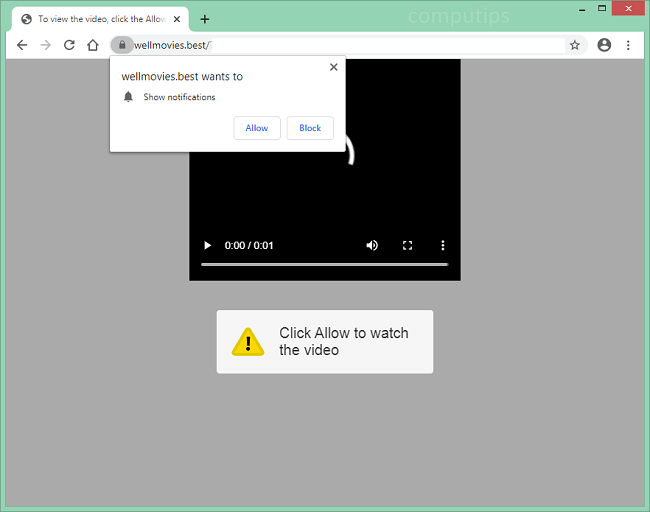Close the wellmovies browser tab
650x512 pixels.
[177, 19]
